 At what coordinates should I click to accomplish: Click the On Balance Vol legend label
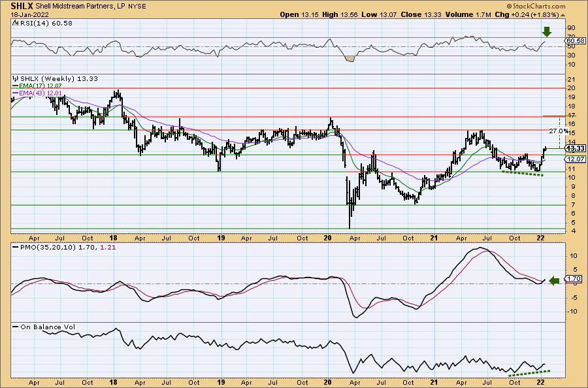48,327
